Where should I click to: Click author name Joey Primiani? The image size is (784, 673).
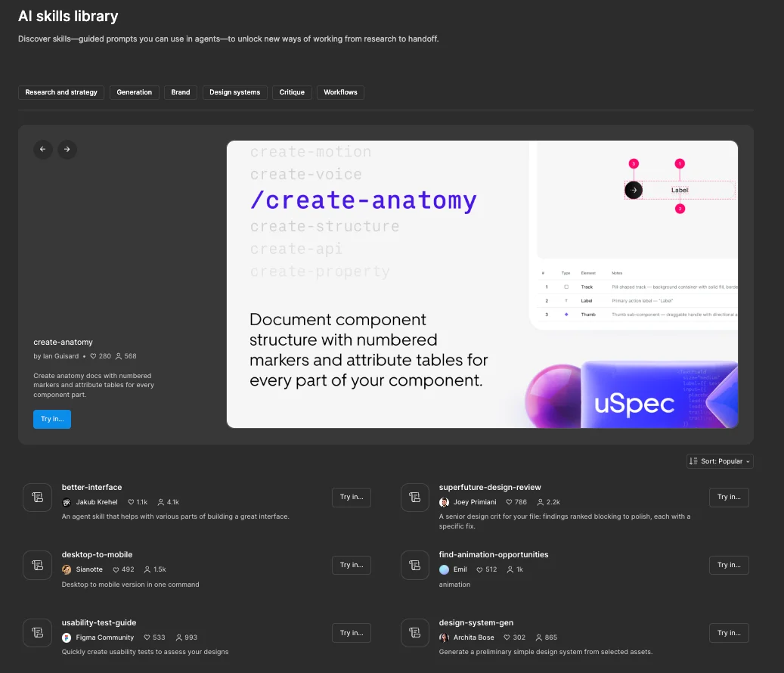click(475, 502)
